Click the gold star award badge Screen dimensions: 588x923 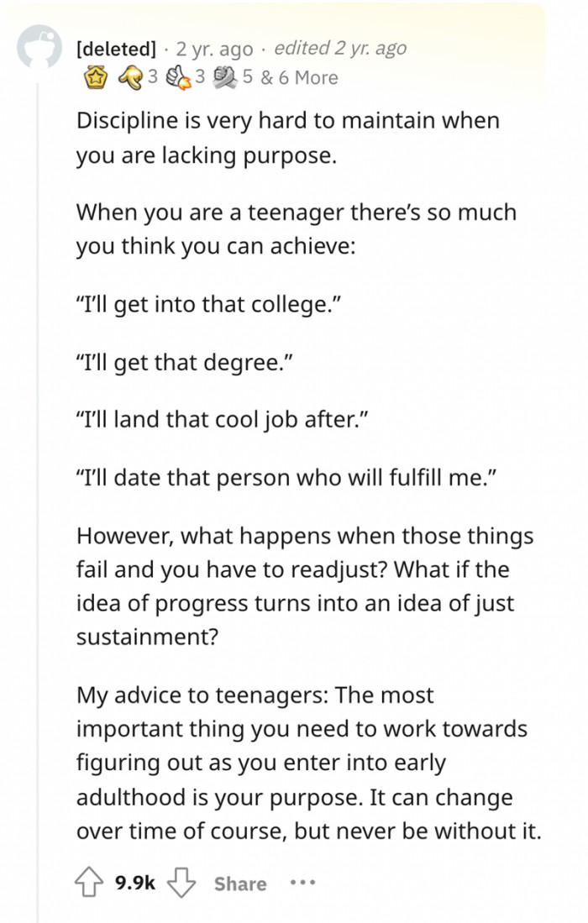coord(95,78)
